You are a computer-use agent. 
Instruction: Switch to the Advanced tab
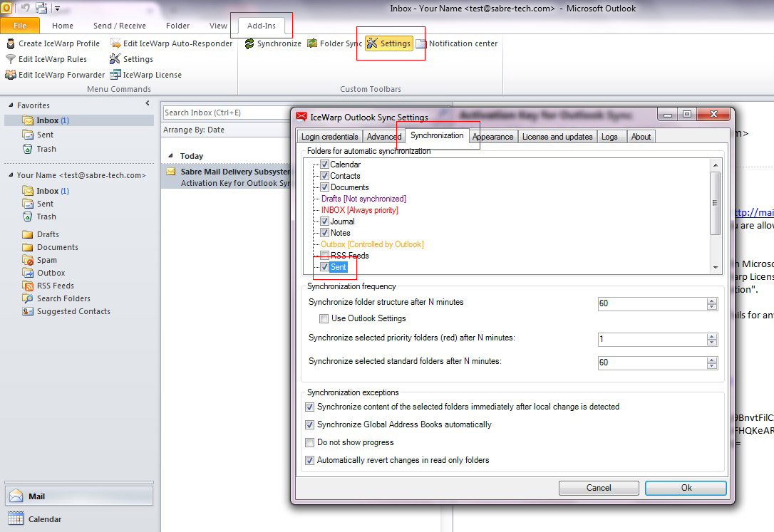point(383,137)
